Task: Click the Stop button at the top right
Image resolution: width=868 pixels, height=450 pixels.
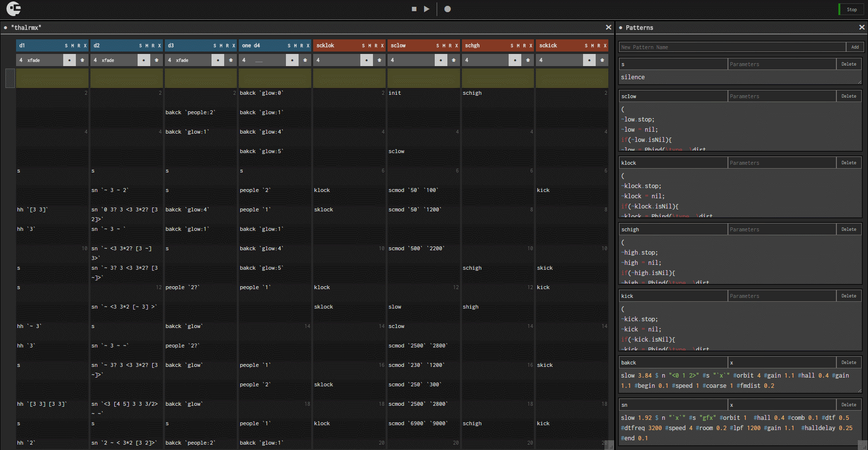Action: pos(851,10)
